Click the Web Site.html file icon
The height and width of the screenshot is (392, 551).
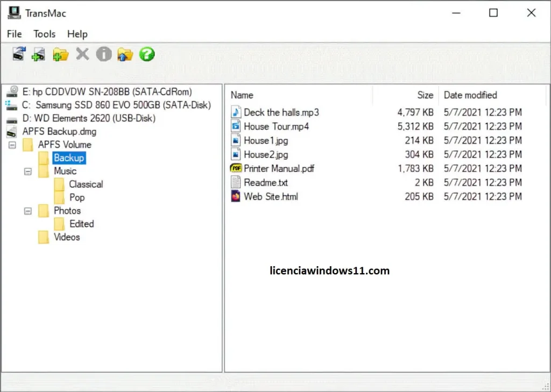[236, 196]
